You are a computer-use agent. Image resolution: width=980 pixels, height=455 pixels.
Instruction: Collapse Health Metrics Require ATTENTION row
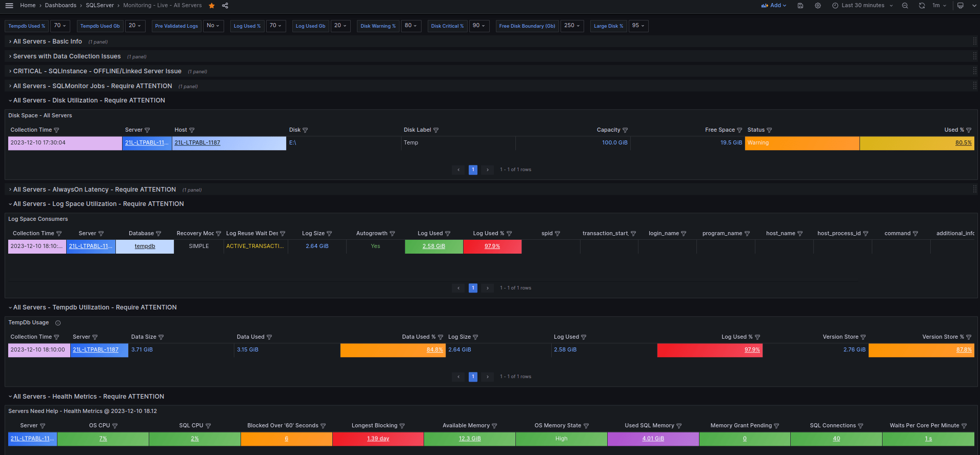(88, 397)
